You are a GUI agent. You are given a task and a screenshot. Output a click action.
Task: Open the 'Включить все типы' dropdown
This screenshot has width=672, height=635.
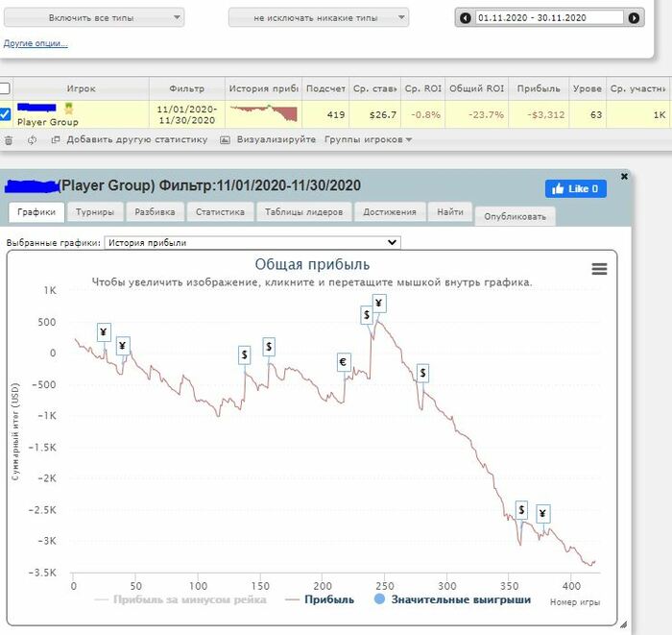click(x=94, y=18)
